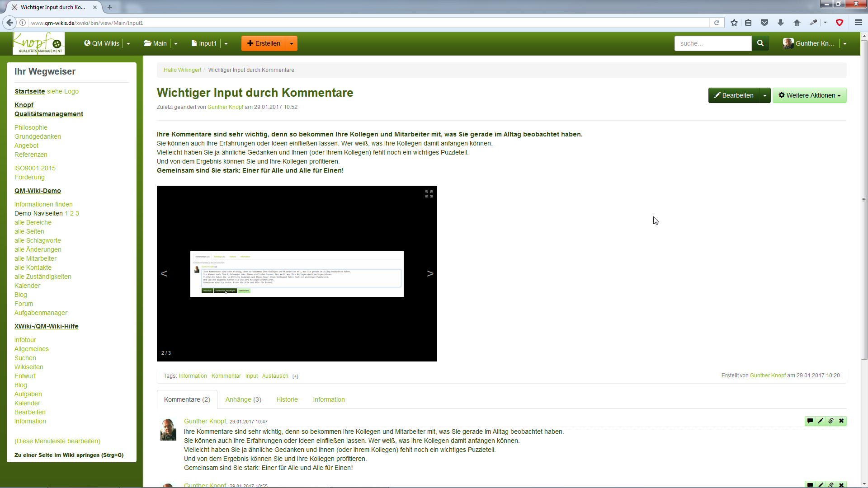
Task: Expand the arrow beside the Erstellen button
Action: [x=292, y=43]
